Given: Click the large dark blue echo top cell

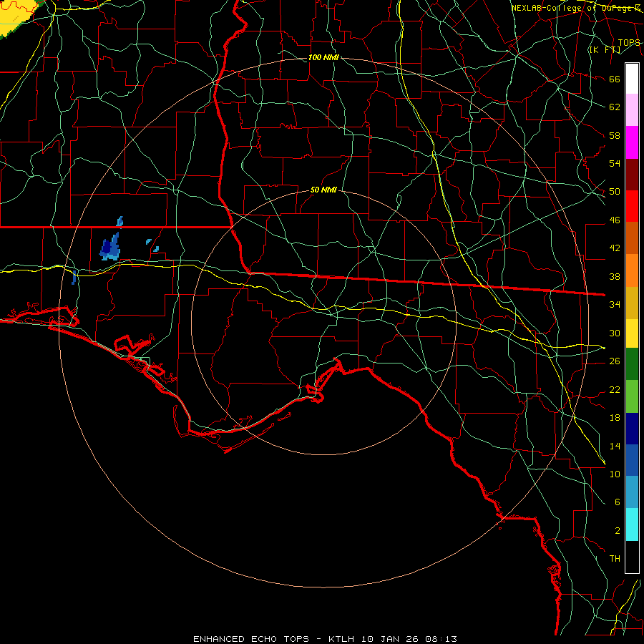Looking at the screenshot, I should [x=110, y=248].
